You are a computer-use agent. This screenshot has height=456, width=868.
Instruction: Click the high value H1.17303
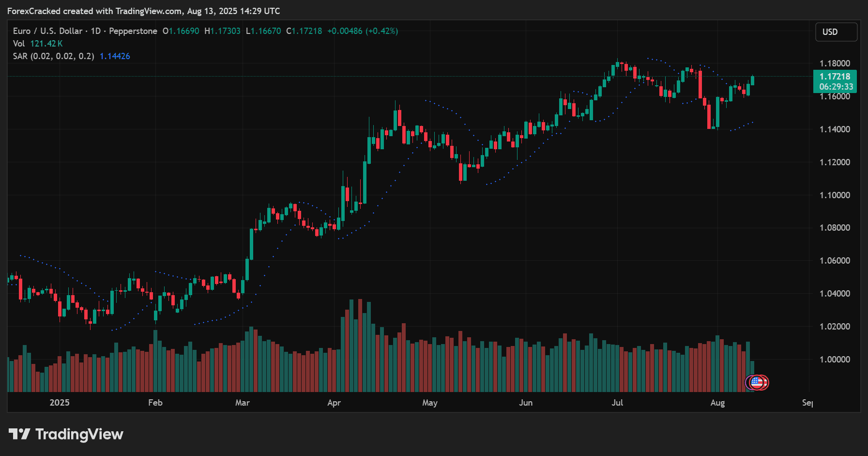(x=221, y=31)
